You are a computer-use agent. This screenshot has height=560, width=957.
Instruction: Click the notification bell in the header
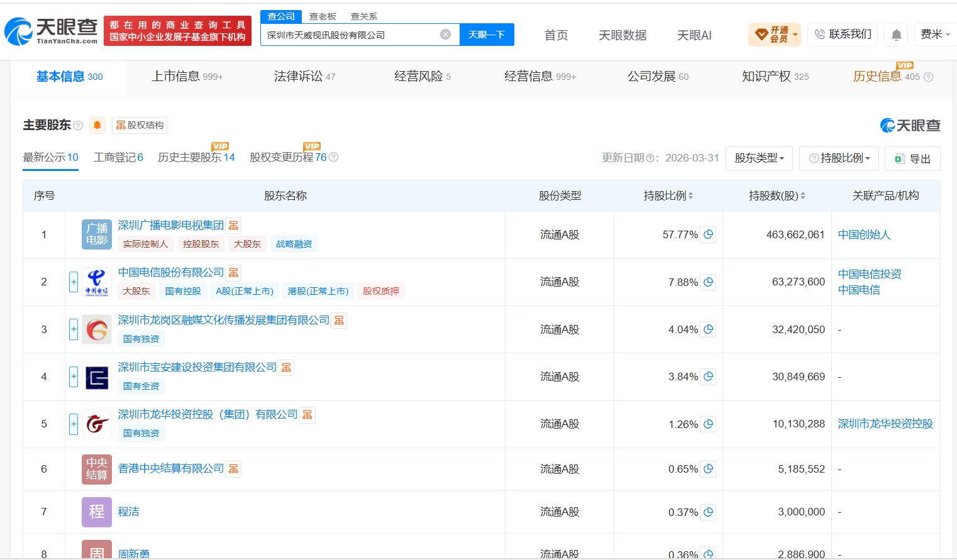[897, 35]
